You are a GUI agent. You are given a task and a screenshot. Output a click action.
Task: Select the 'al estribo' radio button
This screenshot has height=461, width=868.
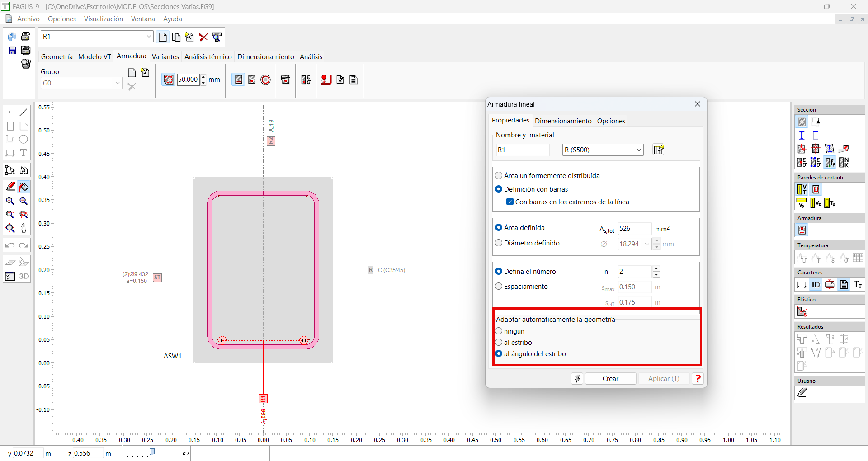point(499,343)
